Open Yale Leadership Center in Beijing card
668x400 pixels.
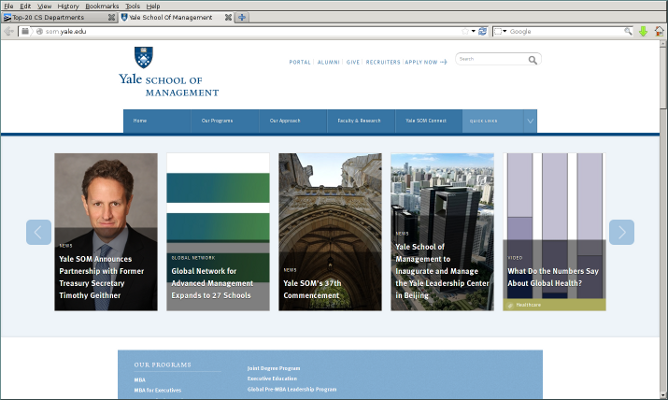coord(442,232)
